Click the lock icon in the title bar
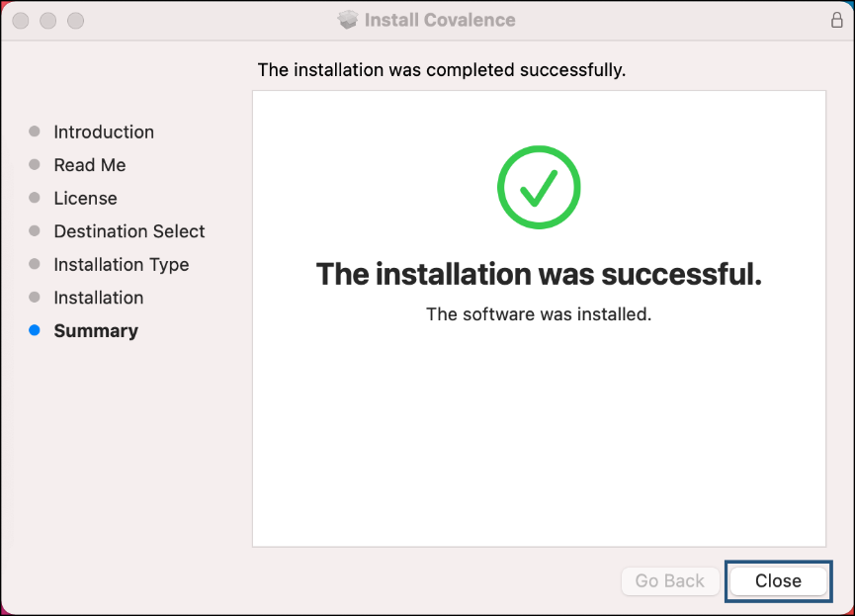Image resolution: width=855 pixels, height=616 pixels. 836,19
